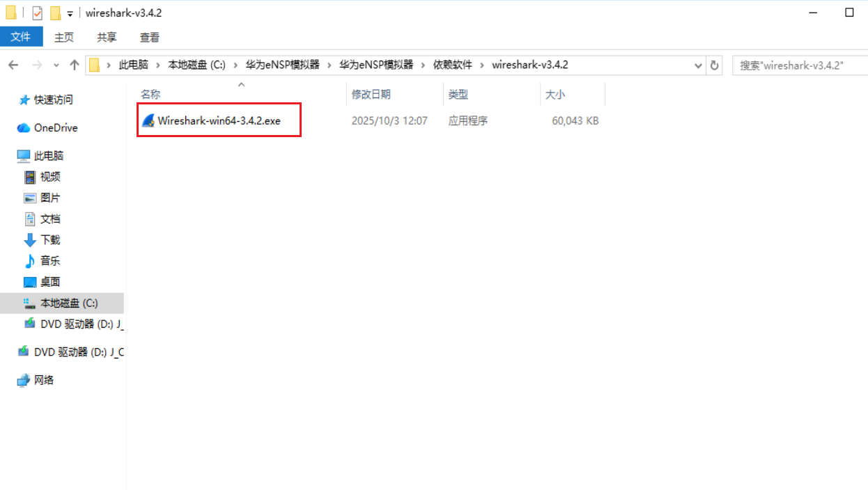Viewport: 868px width, 490px height.
Task: Click the 网络 network icon
Action: point(24,380)
